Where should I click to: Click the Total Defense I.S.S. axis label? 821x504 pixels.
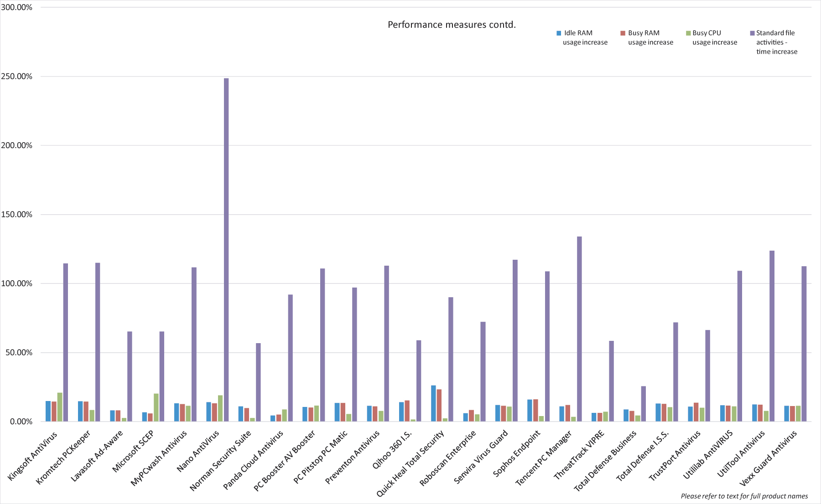point(642,456)
